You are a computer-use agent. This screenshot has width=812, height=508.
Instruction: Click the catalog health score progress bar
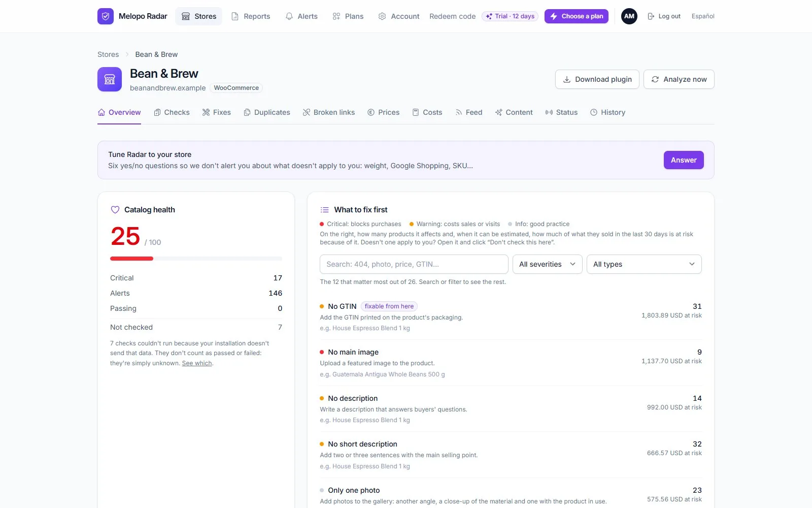point(196,259)
